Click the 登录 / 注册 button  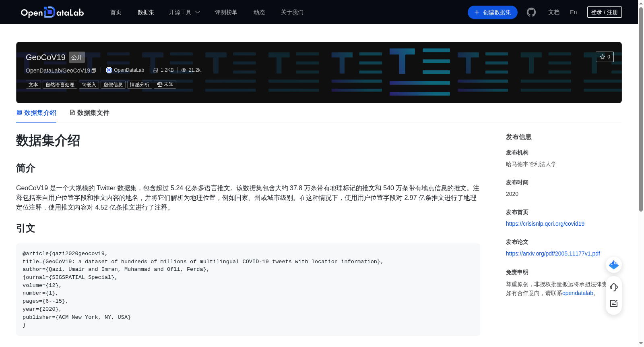tap(604, 12)
